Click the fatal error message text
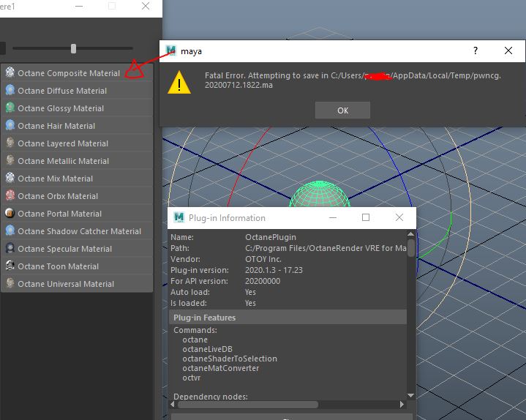526x420 pixels. click(353, 80)
